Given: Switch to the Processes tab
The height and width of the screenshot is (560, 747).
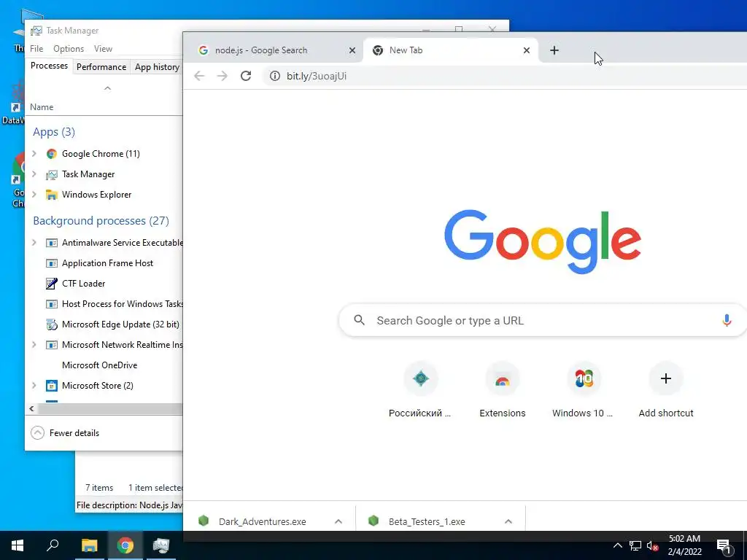Looking at the screenshot, I should coord(49,66).
